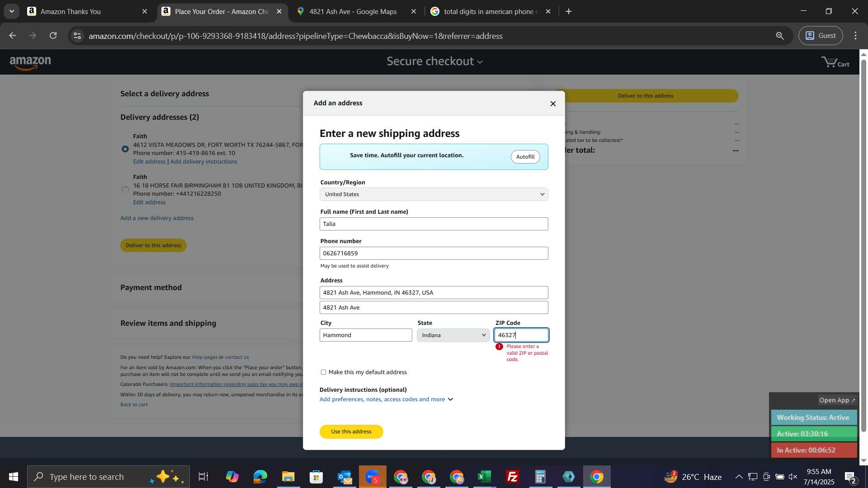Open Microsoft Edge from taskbar
The image size is (868, 488).
pos(260,477)
